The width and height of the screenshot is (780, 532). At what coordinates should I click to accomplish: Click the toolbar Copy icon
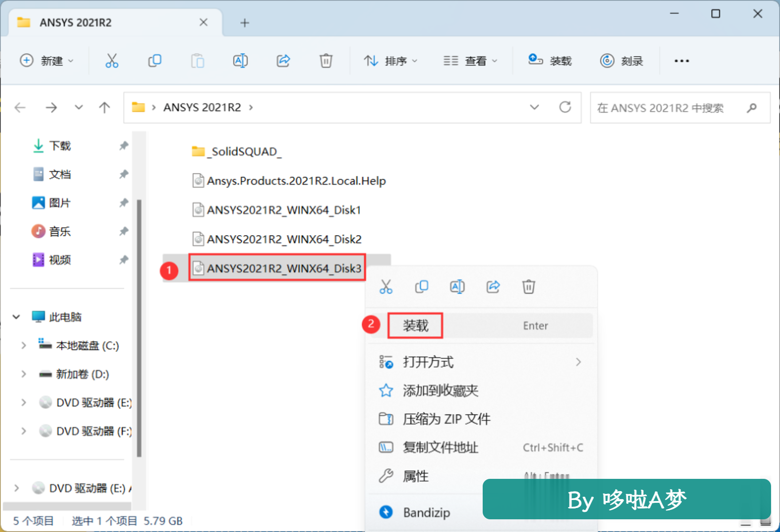pyautogui.click(x=155, y=61)
